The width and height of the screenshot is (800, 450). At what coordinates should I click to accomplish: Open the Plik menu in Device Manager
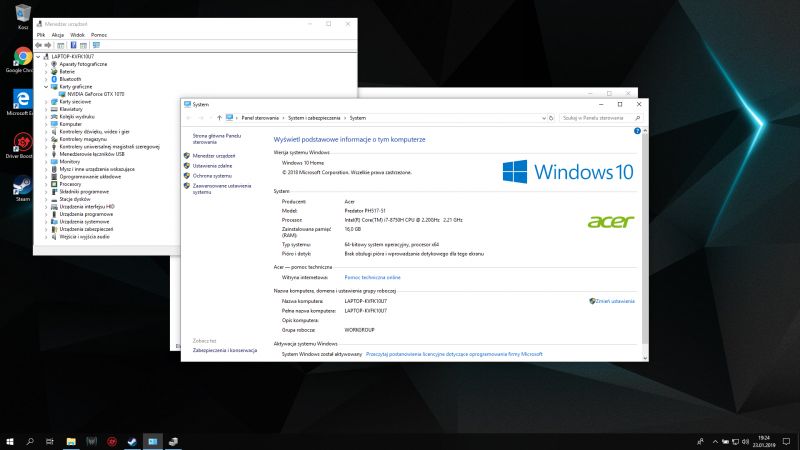click(x=41, y=35)
